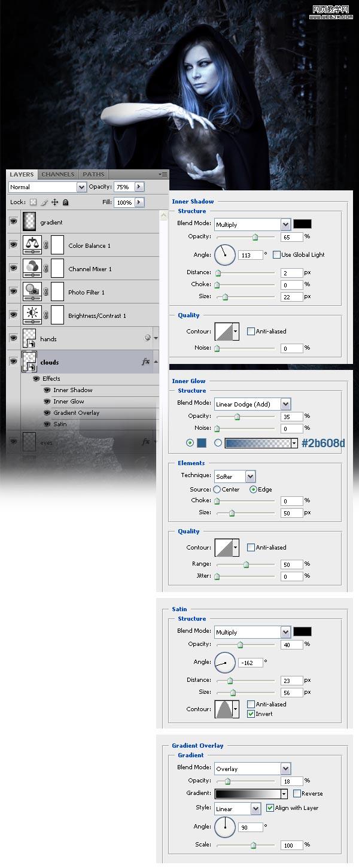The image size is (359, 868).
Task: Uncheck Invert in Satin
Action: coord(251,714)
